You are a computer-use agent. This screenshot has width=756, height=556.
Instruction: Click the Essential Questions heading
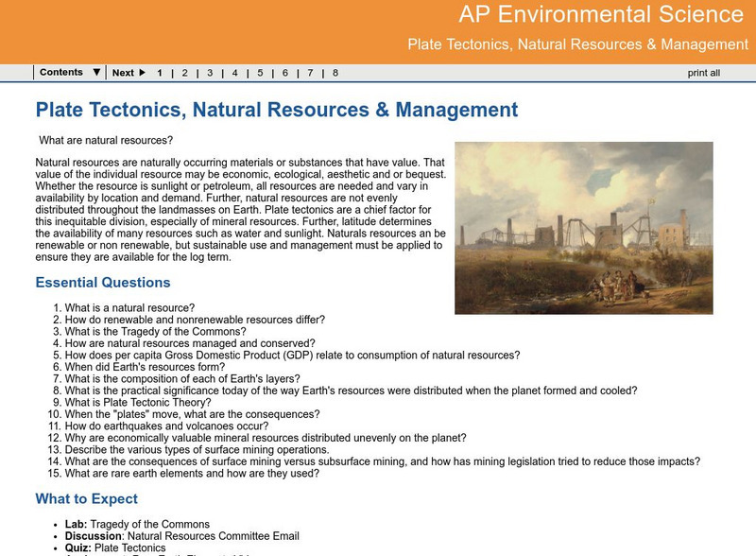(x=103, y=283)
